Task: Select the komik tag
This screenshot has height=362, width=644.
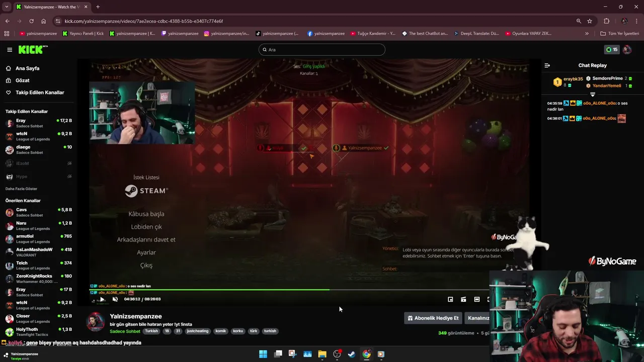Action: point(220,331)
